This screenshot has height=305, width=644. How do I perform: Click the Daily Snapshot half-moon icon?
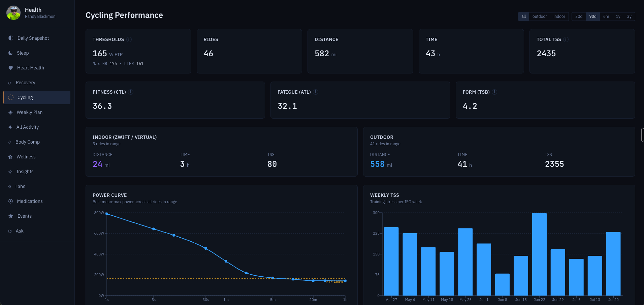pyautogui.click(x=11, y=38)
